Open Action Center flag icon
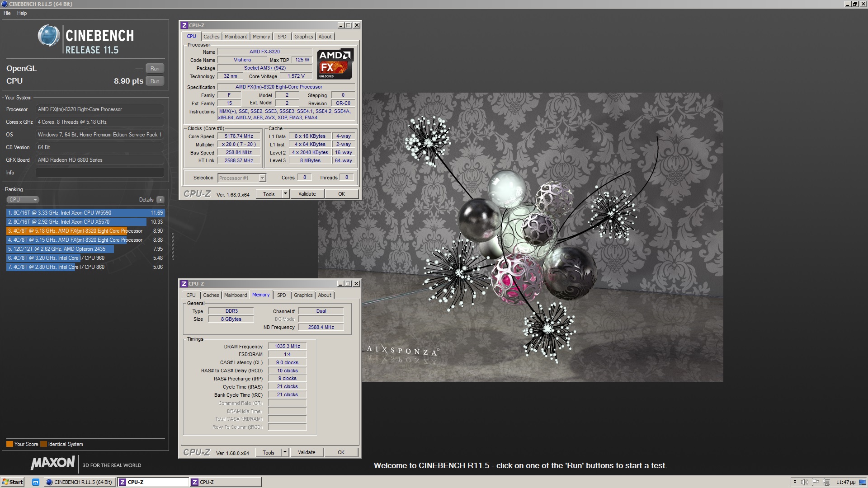Image resolution: width=868 pixels, height=488 pixels. [816, 482]
